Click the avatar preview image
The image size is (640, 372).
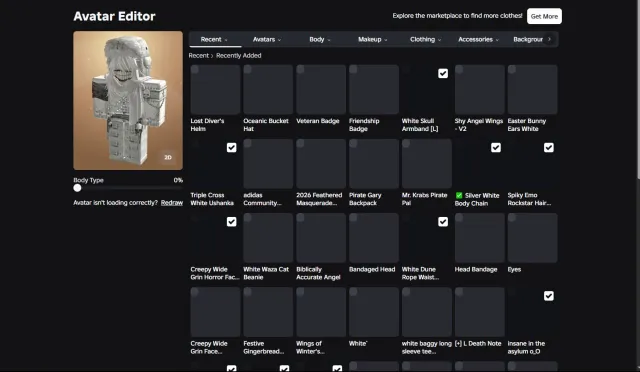click(x=128, y=100)
